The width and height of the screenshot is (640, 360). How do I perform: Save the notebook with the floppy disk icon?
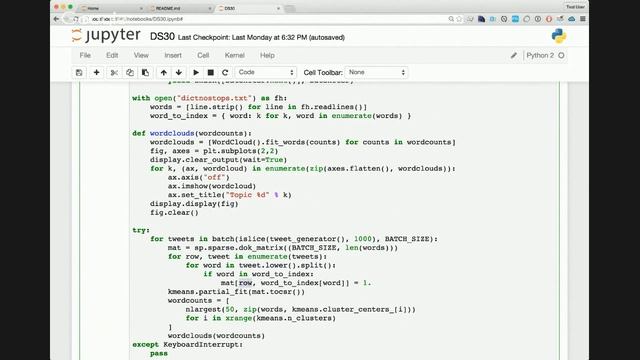pyautogui.click(x=79, y=73)
